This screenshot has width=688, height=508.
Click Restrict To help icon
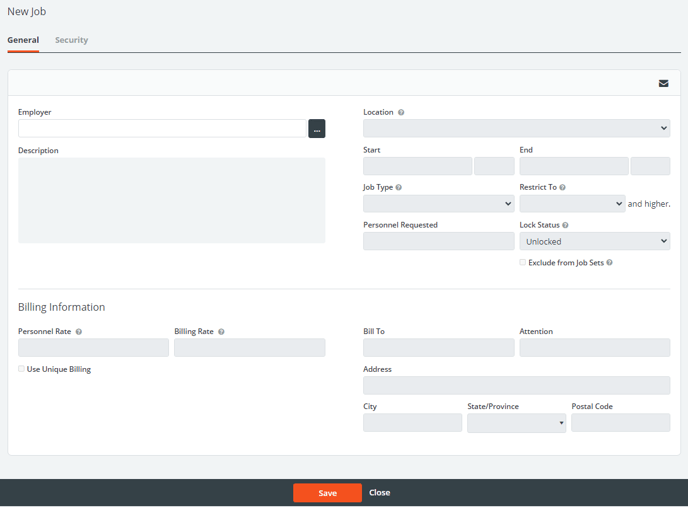pyautogui.click(x=562, y=188)
